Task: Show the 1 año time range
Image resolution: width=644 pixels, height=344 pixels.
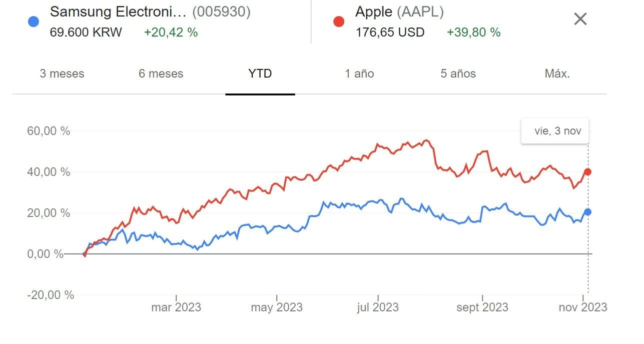Action: [x=359, y=74]
